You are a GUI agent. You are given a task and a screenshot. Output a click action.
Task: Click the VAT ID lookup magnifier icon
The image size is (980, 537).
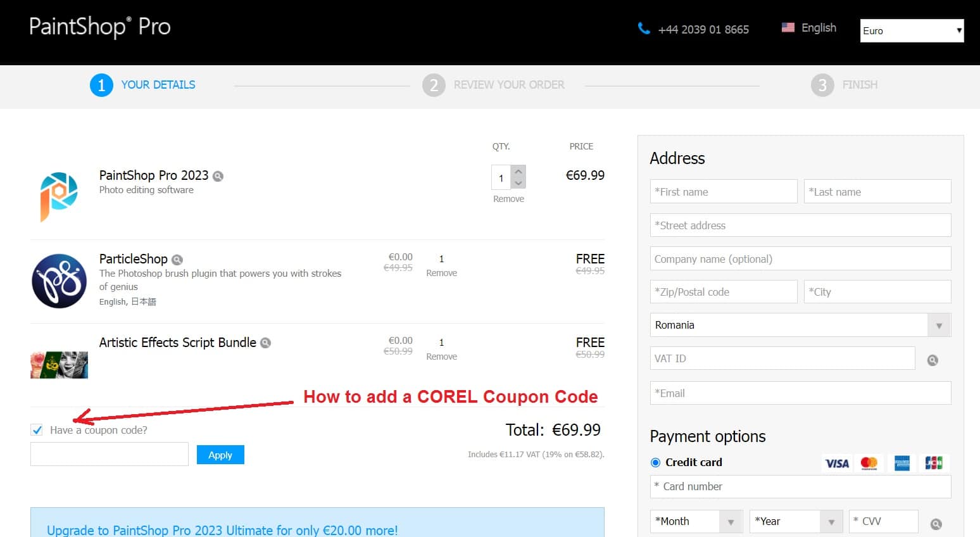933,360
